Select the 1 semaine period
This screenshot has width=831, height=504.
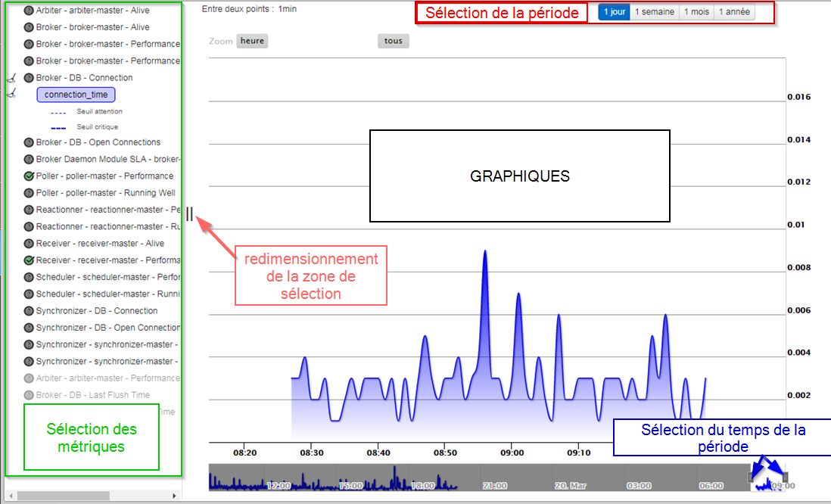click(654, 12)
